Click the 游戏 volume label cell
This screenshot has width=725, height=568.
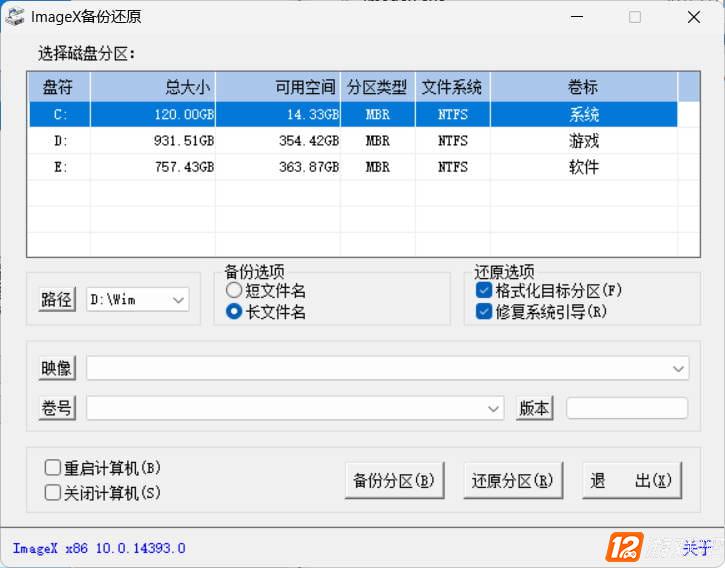click(x=584, y=141)
